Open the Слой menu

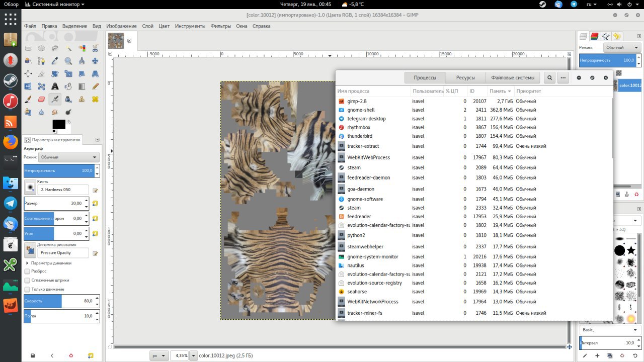pos(148,26)
